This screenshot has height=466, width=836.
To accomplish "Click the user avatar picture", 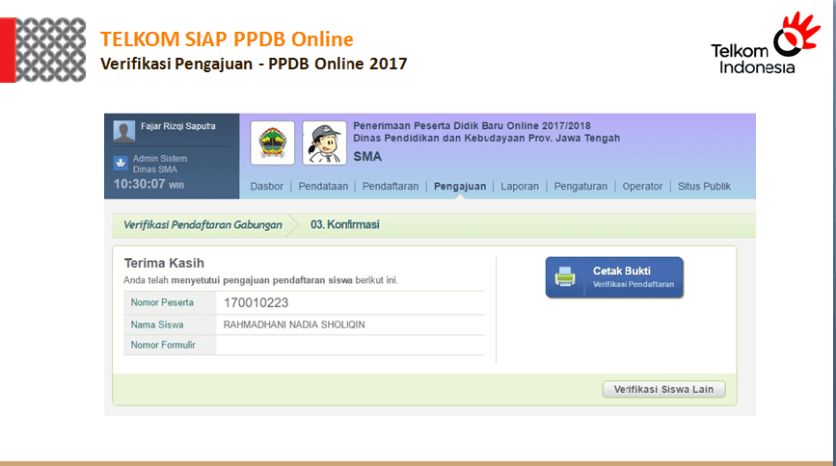I will [124, 132].
